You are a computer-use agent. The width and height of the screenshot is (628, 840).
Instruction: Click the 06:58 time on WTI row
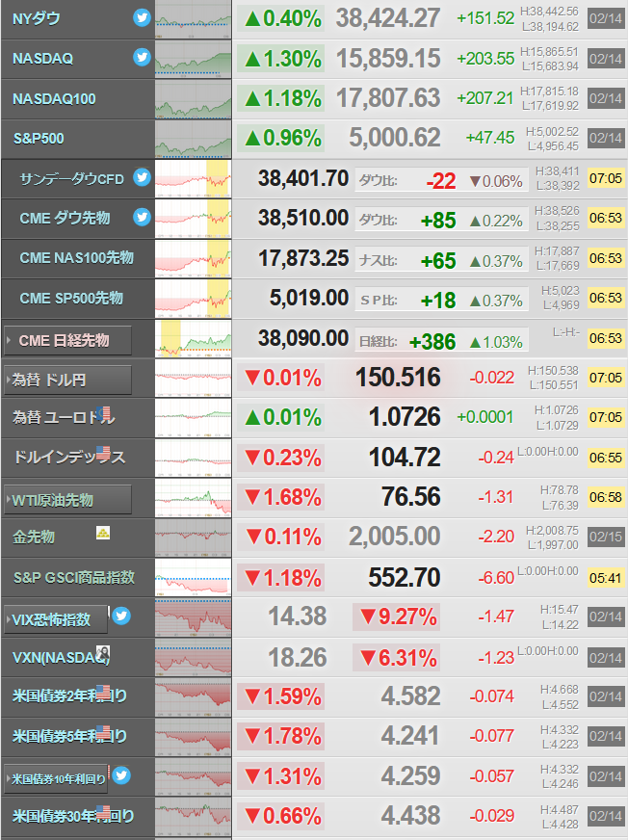tap(606, 498)
